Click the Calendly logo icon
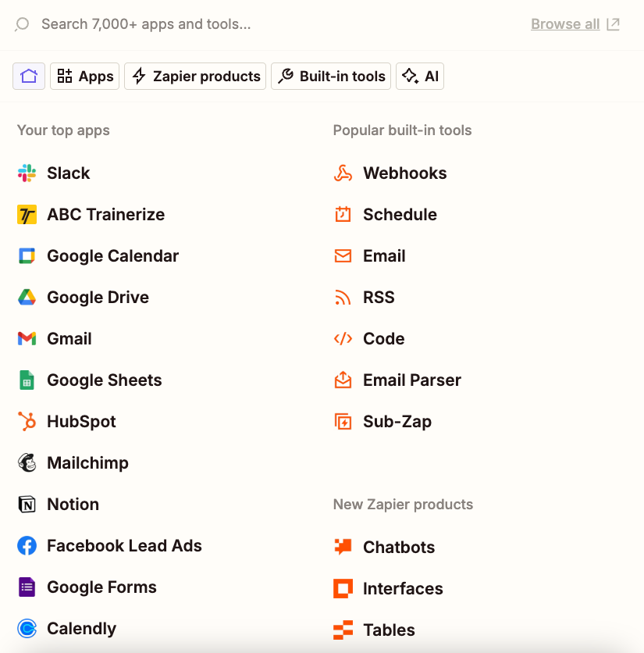 pyautogui.click(x=27, y=629)
